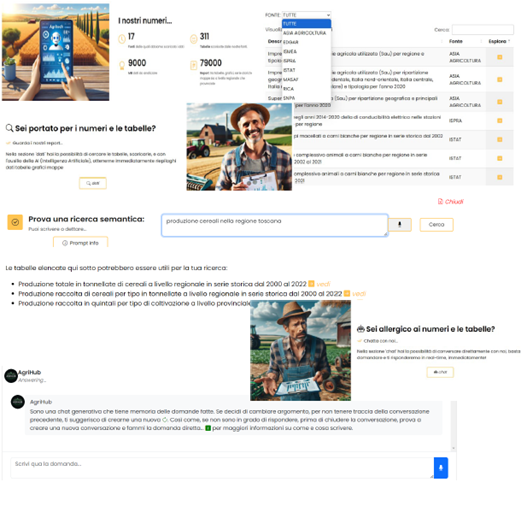Click the green new-conversation refresh icon in the chat message
This screenshot has height=506, width=527.
click(x=165, y=420)
